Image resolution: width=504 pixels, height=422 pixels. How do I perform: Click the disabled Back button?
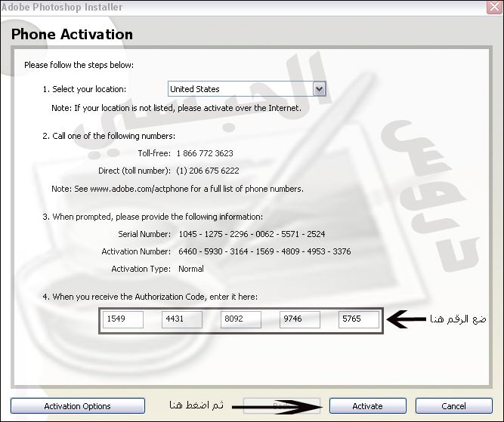coord(282,406)
